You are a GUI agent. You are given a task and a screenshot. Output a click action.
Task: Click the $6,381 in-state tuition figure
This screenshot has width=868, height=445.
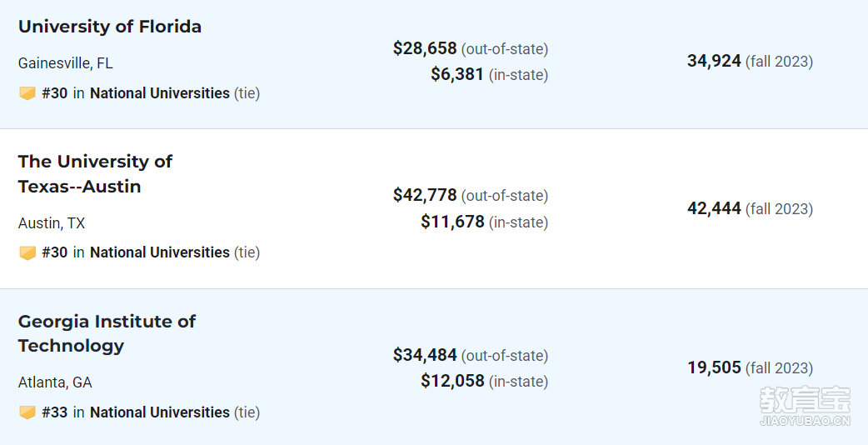point(458,74)
